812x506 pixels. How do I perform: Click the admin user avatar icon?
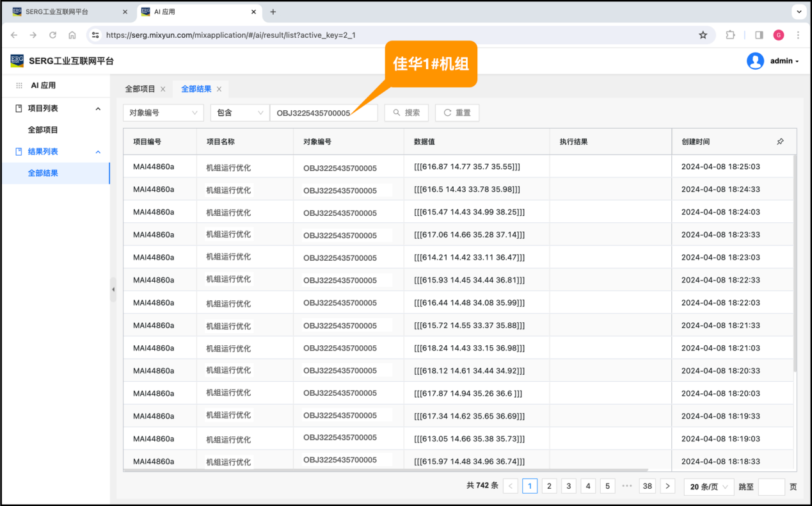coord(755,61)
